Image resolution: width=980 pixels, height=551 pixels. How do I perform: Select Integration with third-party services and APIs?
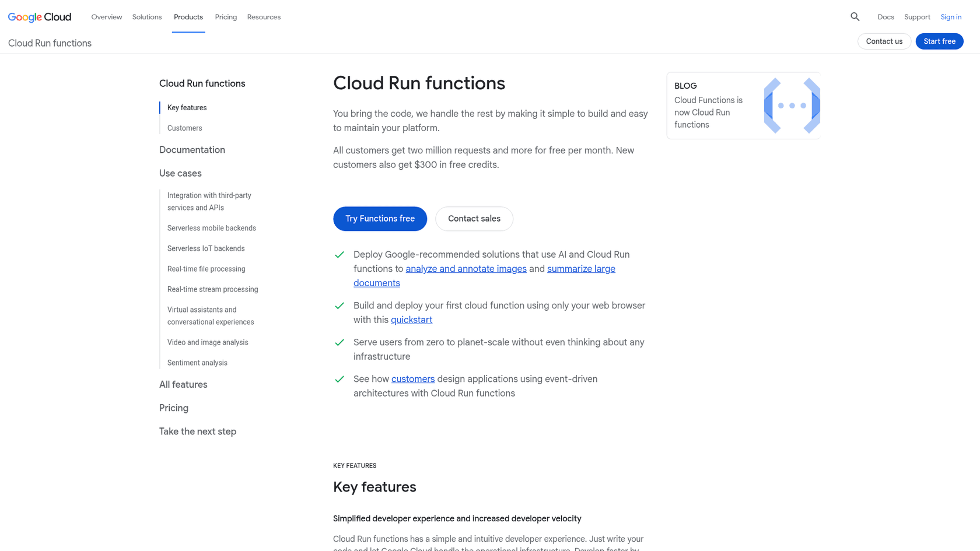(x=209, y=202)
